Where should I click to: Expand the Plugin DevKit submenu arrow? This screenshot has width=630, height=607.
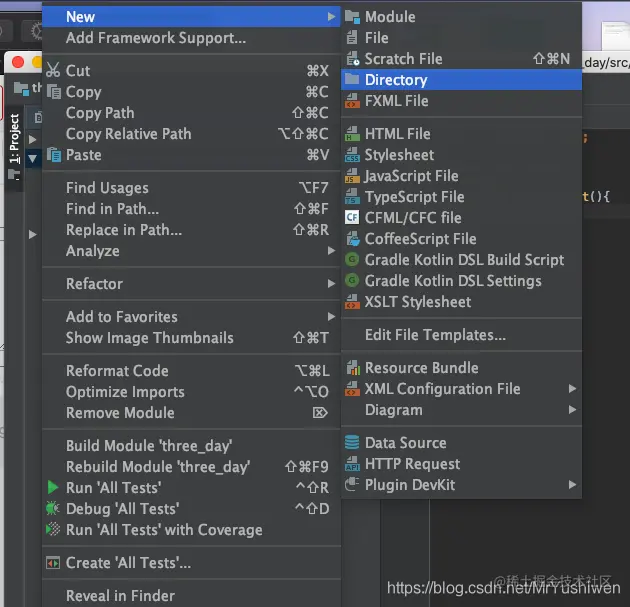[573, 485]
